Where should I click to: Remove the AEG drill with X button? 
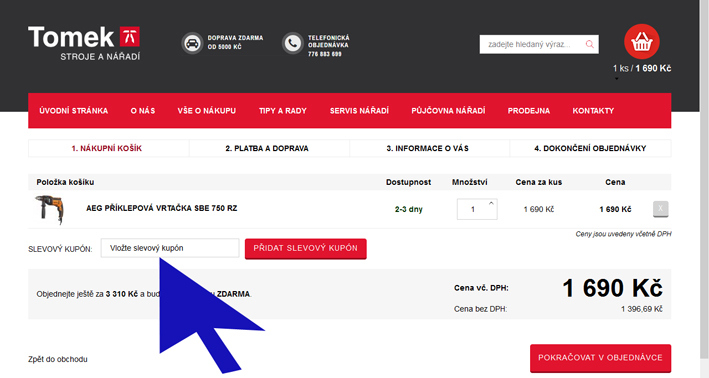[x=661, y=208]
